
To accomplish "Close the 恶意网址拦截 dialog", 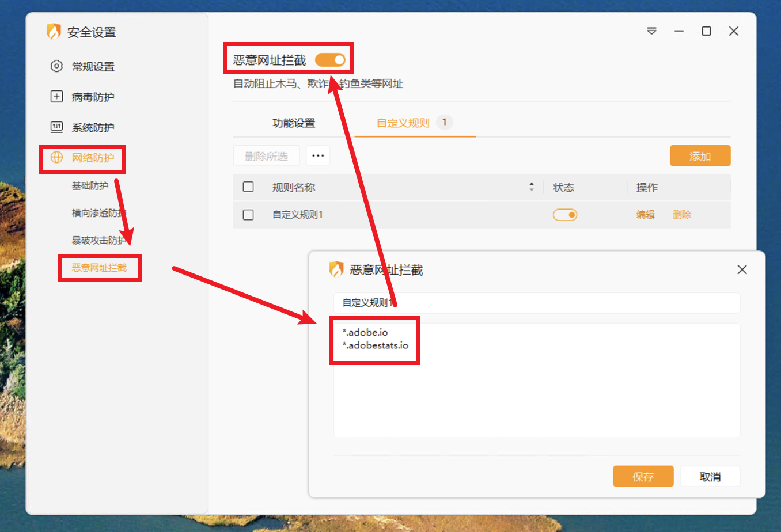I will [x=742, y=269].
